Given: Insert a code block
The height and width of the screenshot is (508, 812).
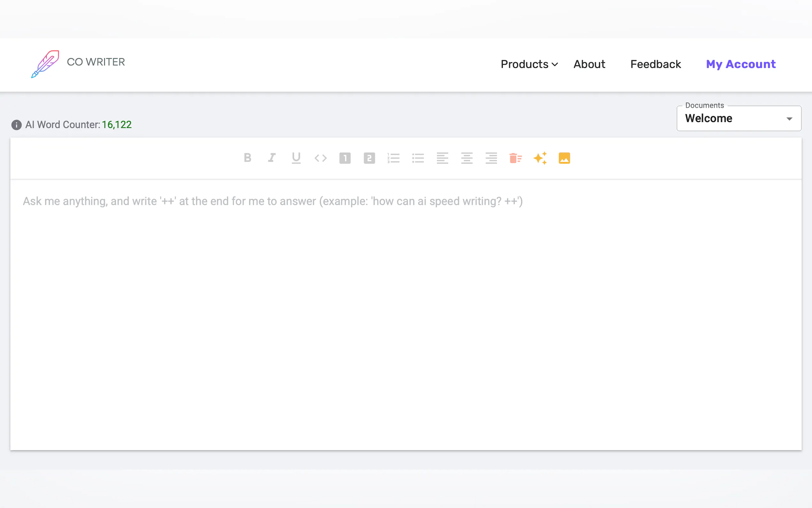Looking at the screenshot, I should coord(321,158).
